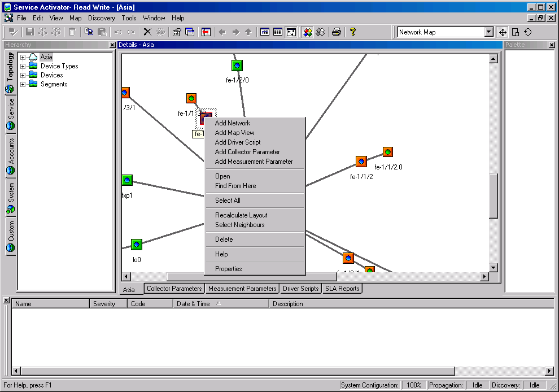This screenshot has height=392, width=559.
Task: Click the map horizontal scrollbar right arrow
Action: (x=484, y=276)
